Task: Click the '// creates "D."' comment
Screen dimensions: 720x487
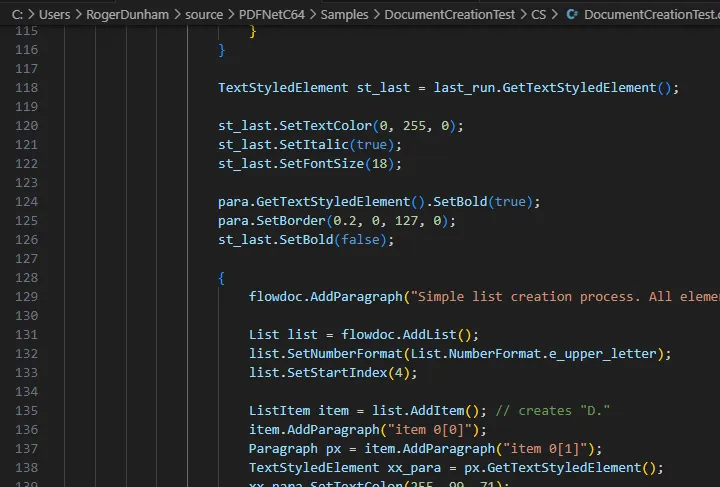Action: point(552,410)
